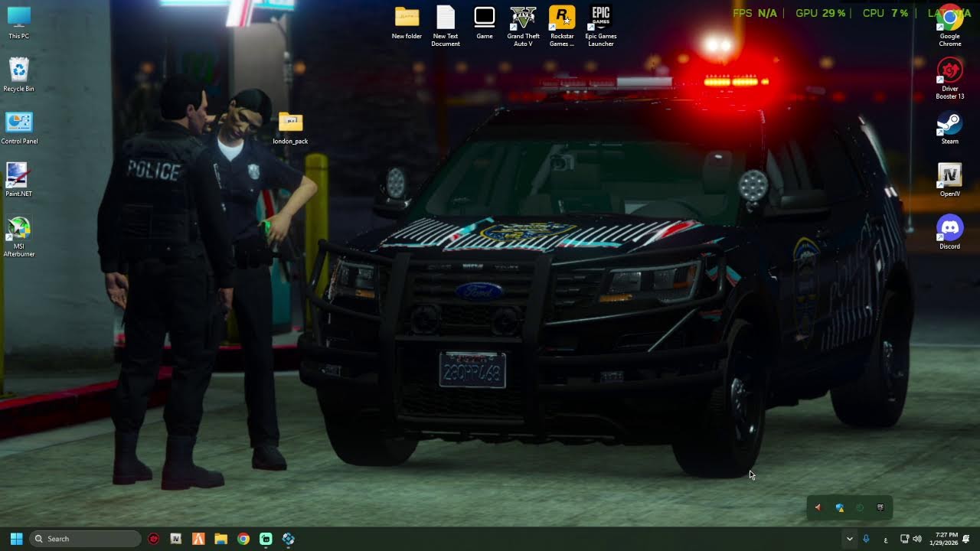The image size is (980, 551).
Task: Switch to the blue diamond running app on taskbar
Action: 288,539
